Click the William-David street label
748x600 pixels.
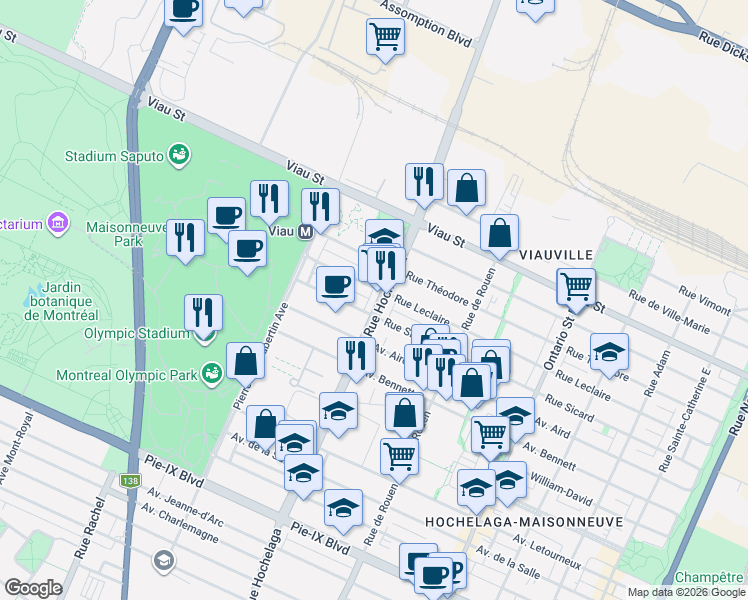(x=561, y=489)
